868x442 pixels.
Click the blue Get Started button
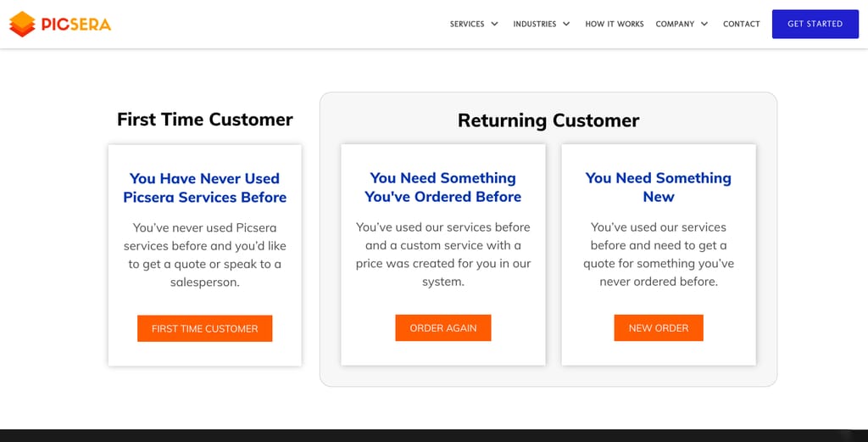coord(815,24)
